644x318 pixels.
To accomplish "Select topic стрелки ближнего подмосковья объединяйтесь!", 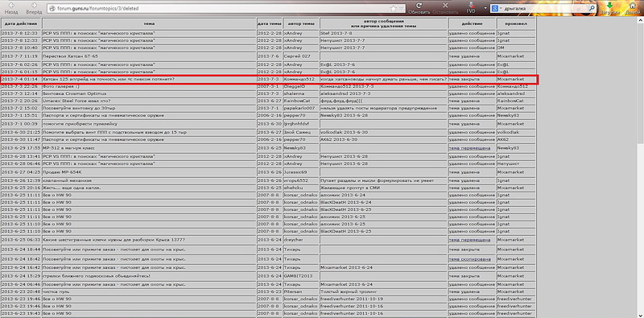I will [x=96, y=275].
